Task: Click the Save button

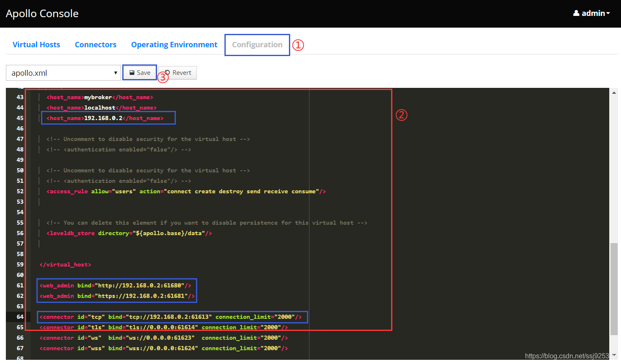Action: (x=140, y=72)
